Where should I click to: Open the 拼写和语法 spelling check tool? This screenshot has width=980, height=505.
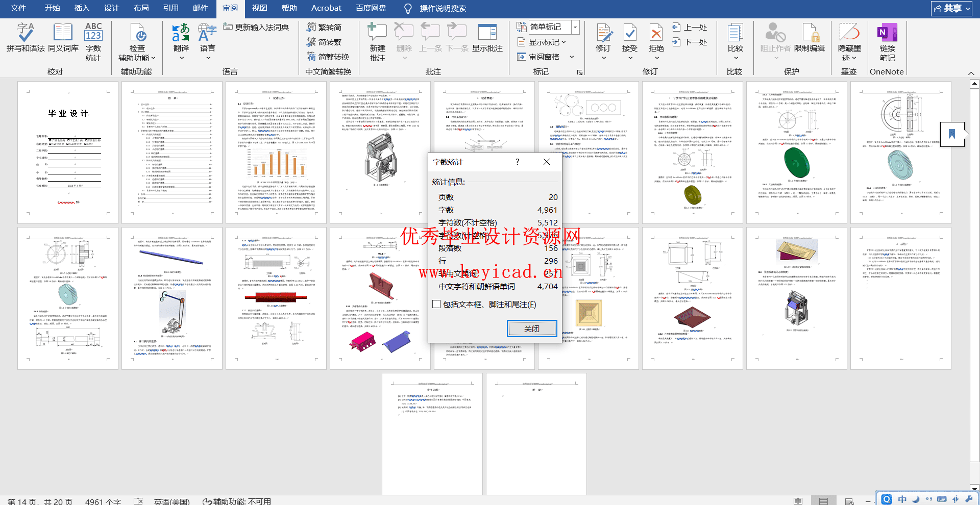click(25, 38)
